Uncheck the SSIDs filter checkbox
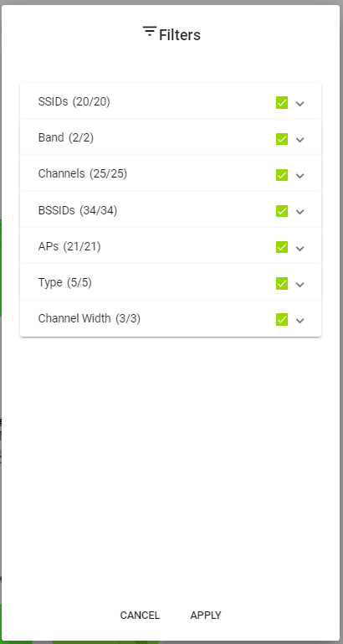The image size is (343, 644). pos(282,103)
